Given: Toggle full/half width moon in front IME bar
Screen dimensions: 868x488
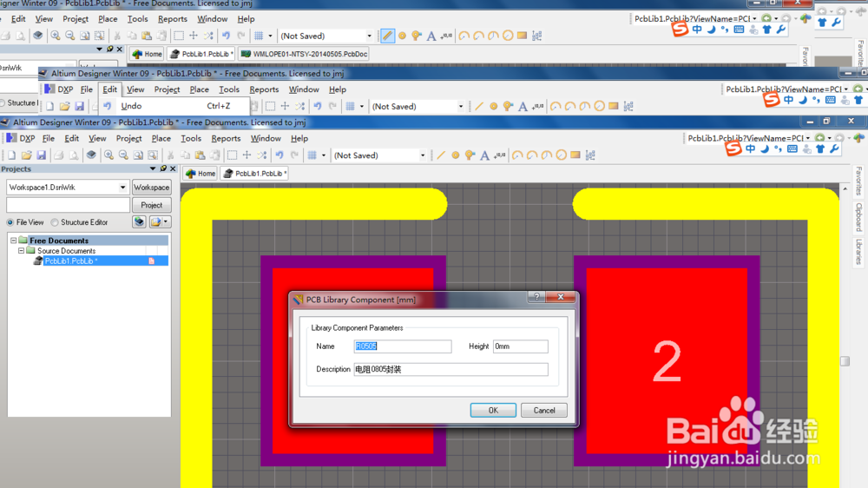Looking at the screenshot, I should coord(765,149).
